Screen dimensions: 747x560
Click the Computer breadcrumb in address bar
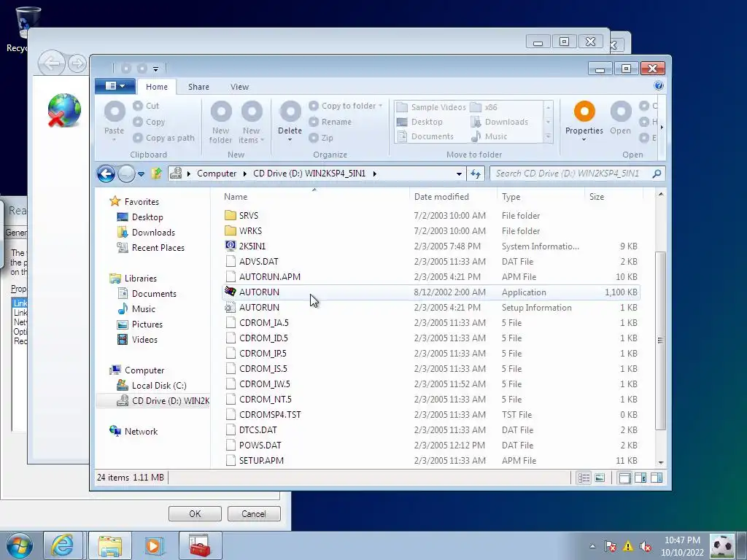217,174
